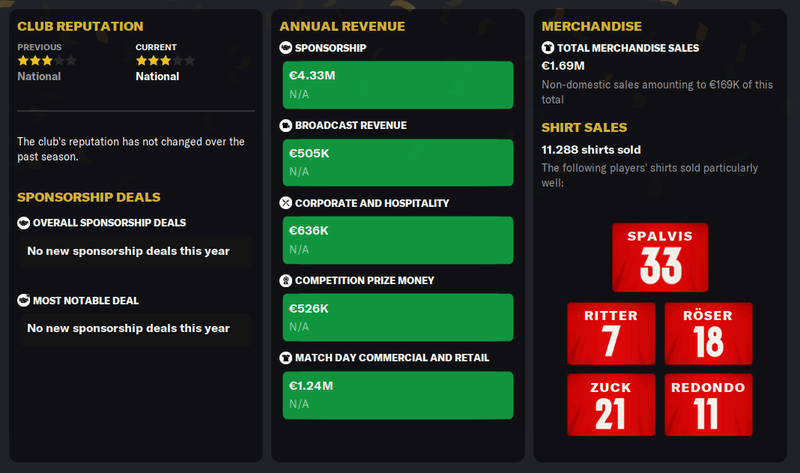Screen dimensions: 800x473
Task: Click the Match Day Commercial icon
Action: [x=286, y=358]
